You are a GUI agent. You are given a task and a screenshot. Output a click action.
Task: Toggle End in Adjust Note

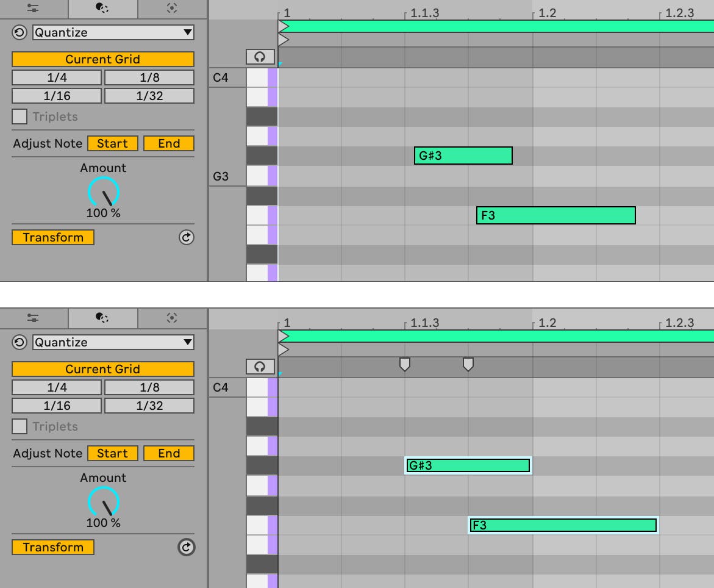(168, 143)
